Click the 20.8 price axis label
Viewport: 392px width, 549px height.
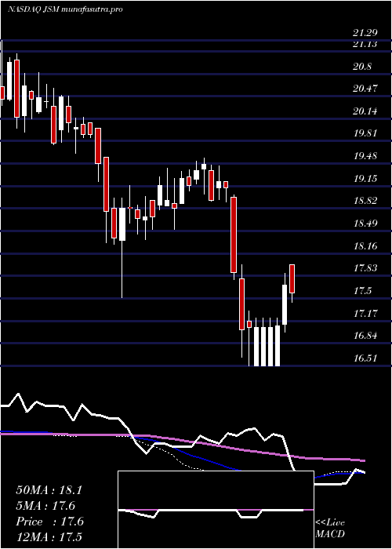pyautogui.click(x=362, y=67)
